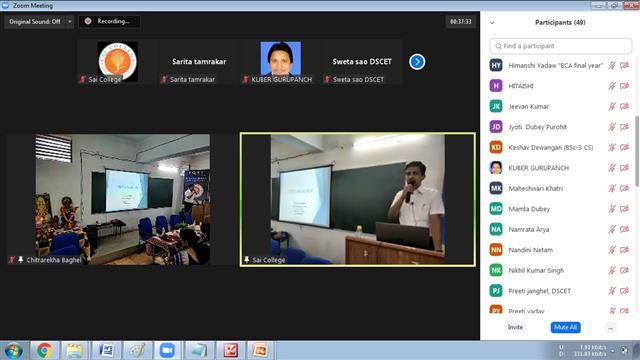This screenshot has width=640, height=360.
Task: Toggle the microphone icon for Himanshi Yadaw
Action: pyautogui.click(x=612, y=65)
